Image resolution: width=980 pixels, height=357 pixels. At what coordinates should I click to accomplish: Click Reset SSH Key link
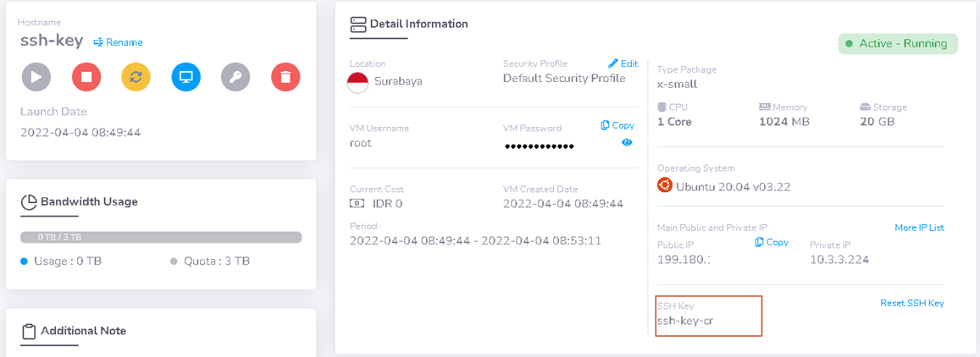pyautogui.click(x=912, y=304)
